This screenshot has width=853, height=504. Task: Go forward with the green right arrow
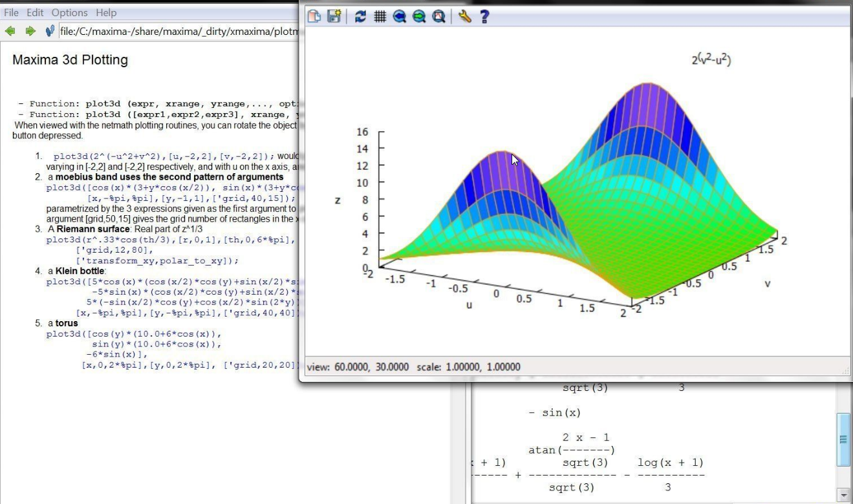coord(30,31)
